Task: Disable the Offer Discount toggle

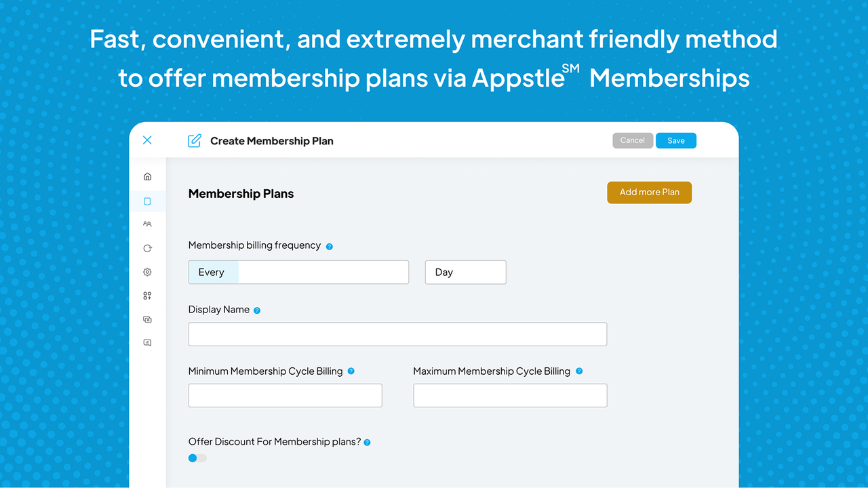Action: point(197,457)
